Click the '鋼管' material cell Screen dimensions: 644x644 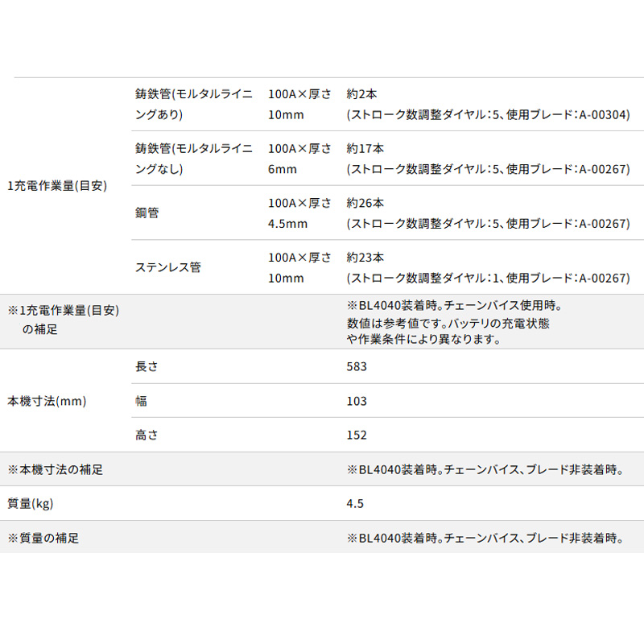147,213
